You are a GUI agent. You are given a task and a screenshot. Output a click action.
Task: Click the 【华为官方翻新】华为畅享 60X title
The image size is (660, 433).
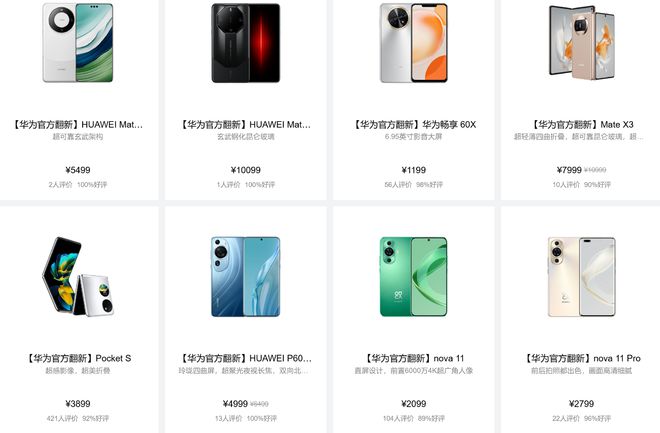point(414,125)
